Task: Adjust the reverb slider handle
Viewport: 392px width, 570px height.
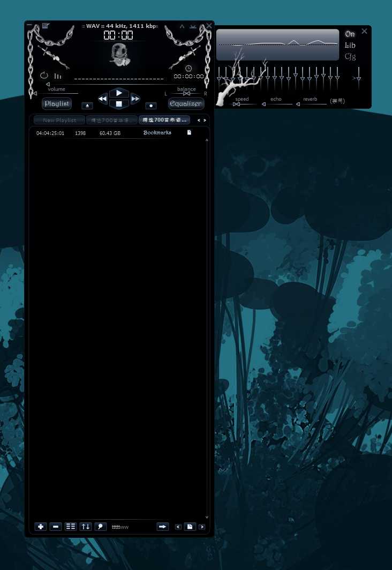Action: click(298, 104)
